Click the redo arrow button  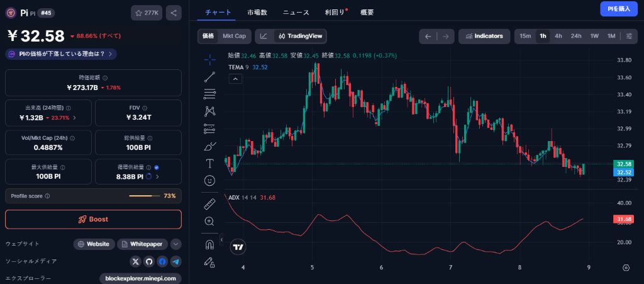(x=446, y=36)
